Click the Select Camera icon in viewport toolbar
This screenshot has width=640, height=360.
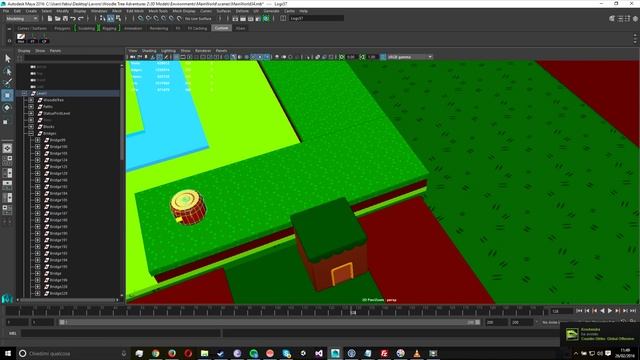133,57
